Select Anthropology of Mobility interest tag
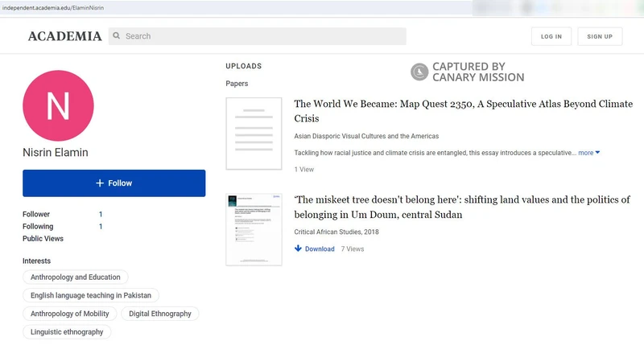The width and height of the screenshot is (644, 345). pyautogui.click(x=70, y=314)
